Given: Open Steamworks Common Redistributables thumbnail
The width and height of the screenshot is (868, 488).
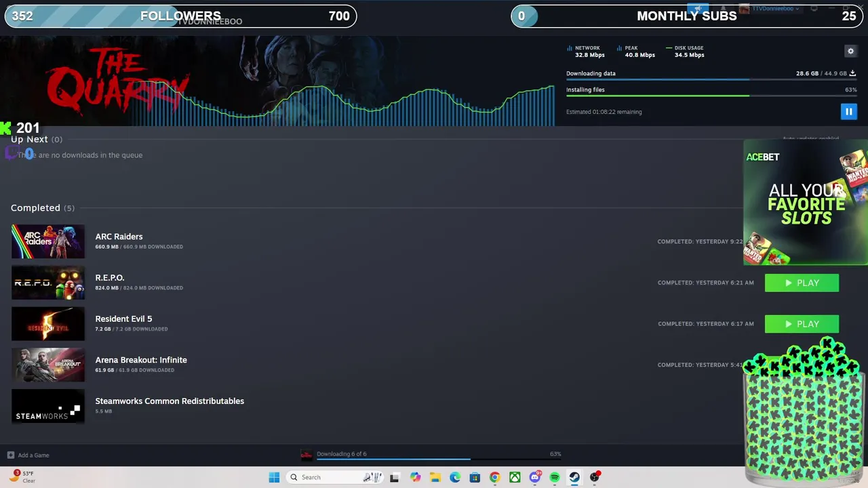Looking at the screenshot, I should 48,406.
